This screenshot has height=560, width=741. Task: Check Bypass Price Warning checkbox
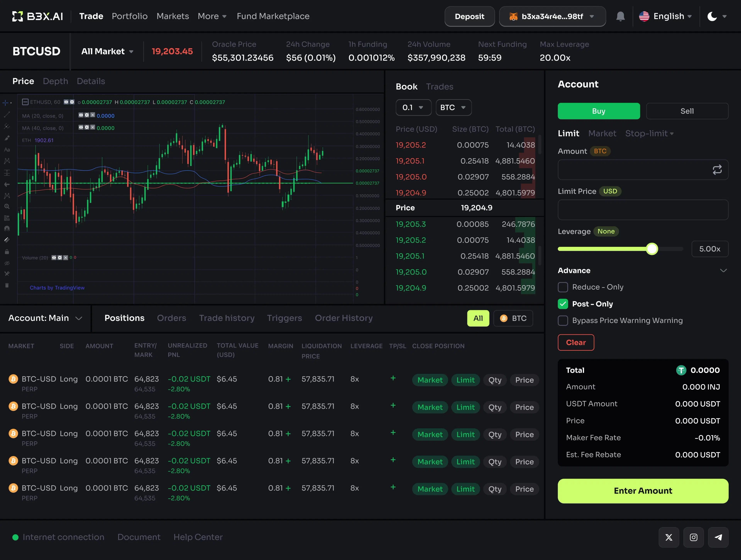click(563, 321)
